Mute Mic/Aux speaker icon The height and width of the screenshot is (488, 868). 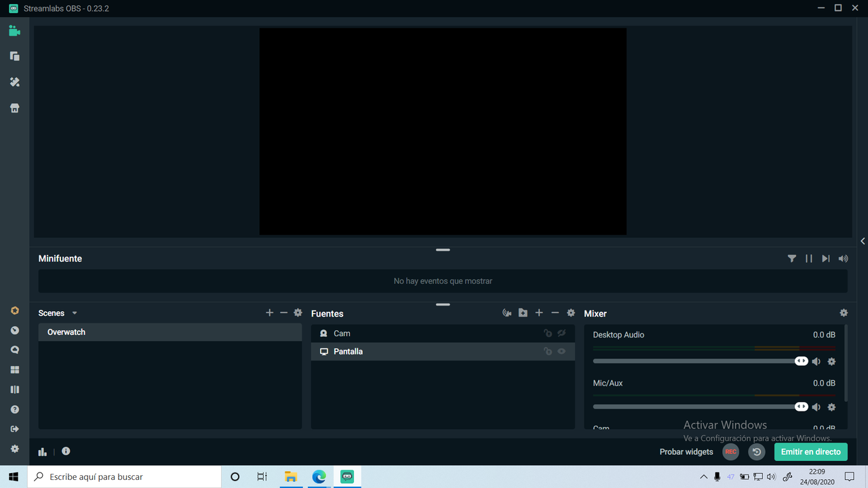[x=816, y=407]
